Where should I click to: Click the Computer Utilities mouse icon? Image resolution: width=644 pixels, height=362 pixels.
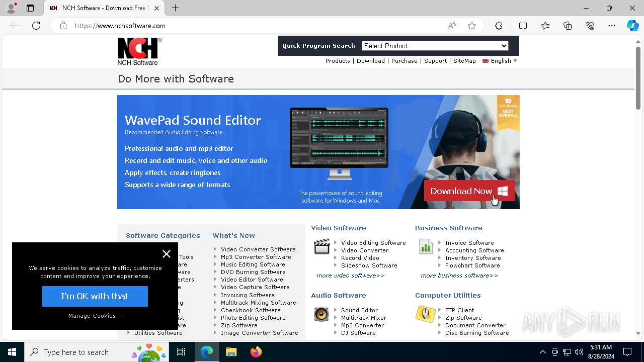[426, 314]
